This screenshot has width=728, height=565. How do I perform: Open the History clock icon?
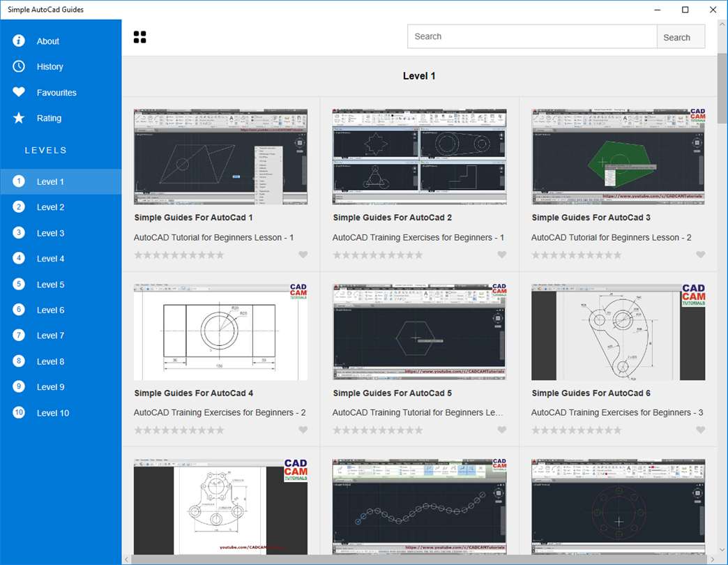tap(19, 66)
